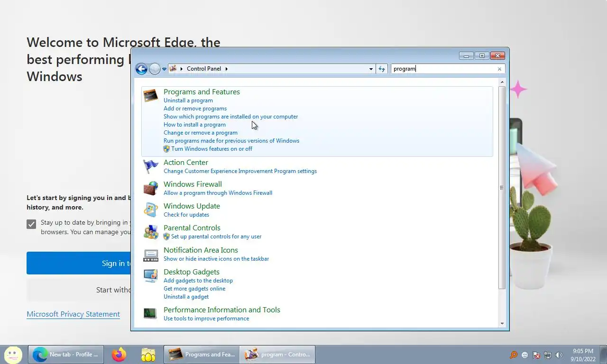Click Turn Windows features on or off
The image size is (607, 364).
point(212,149)
